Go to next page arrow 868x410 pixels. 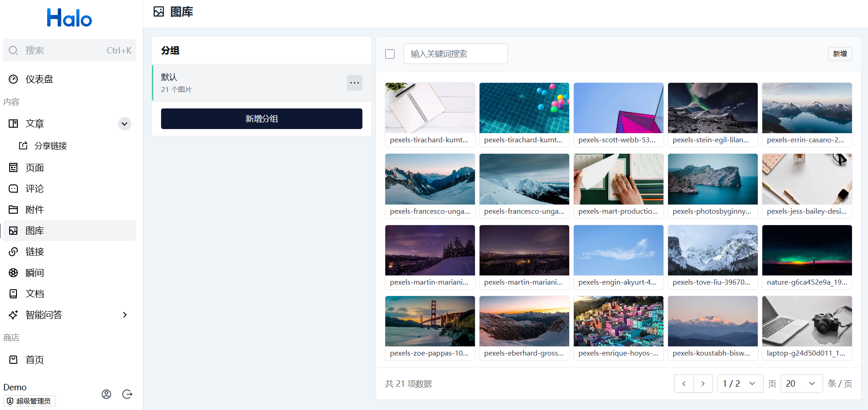[x=703, y=383]
